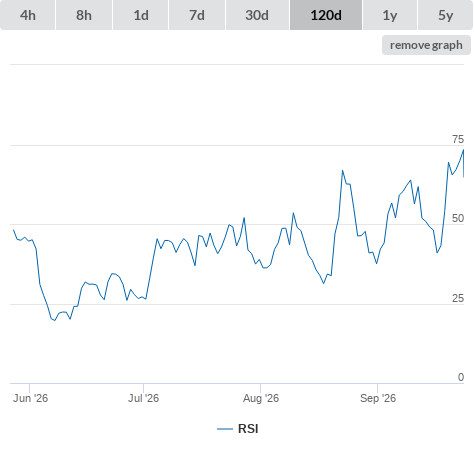474x455 pixels.
Task: Click the remove graph button
Action: tap(426, 45)
